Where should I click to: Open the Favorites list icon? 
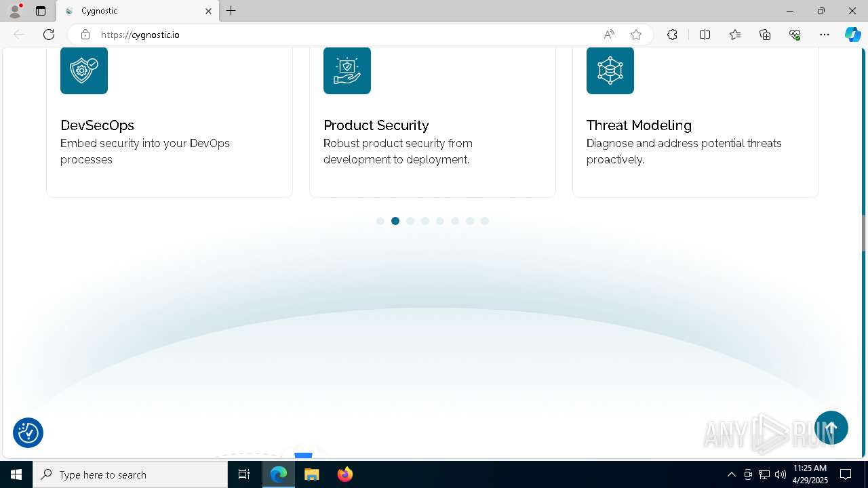coord(735,35)
